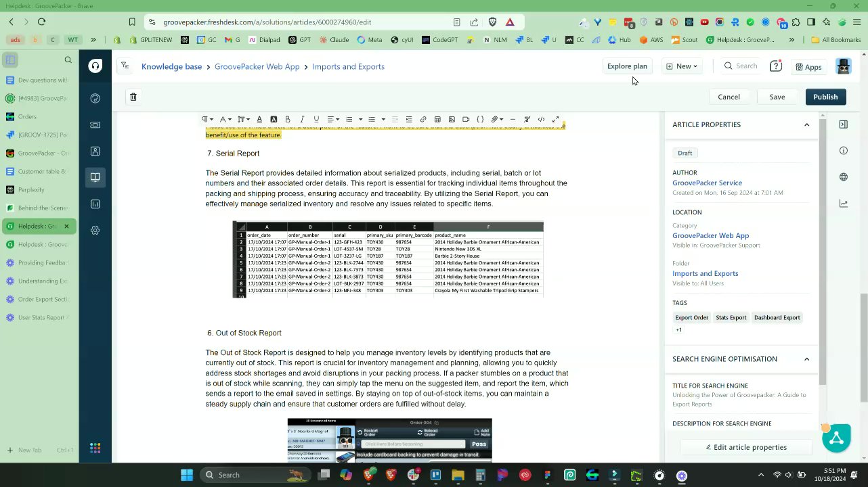The image size is (868, 487).
Task: Open author GroovePacker Service link
Action: 707,183
